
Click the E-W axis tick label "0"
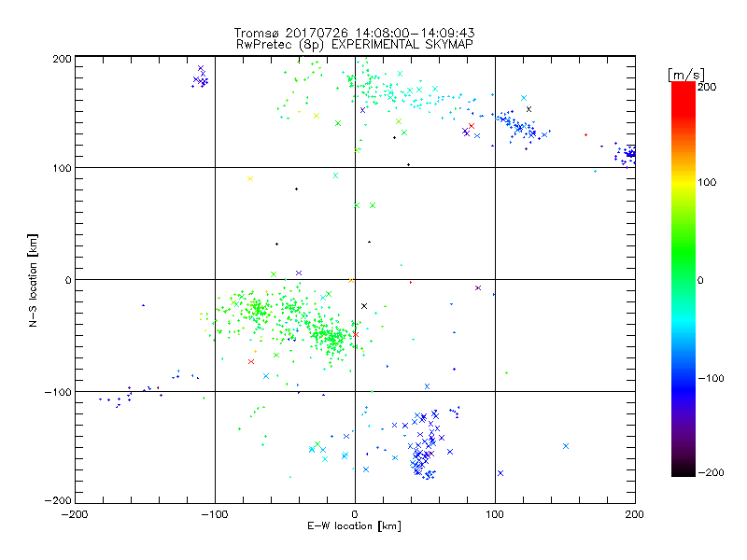pos(355,514)
